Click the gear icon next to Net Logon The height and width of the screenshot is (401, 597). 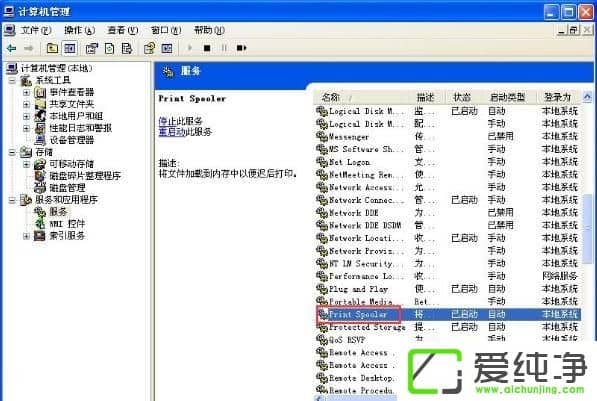(322, 162)
